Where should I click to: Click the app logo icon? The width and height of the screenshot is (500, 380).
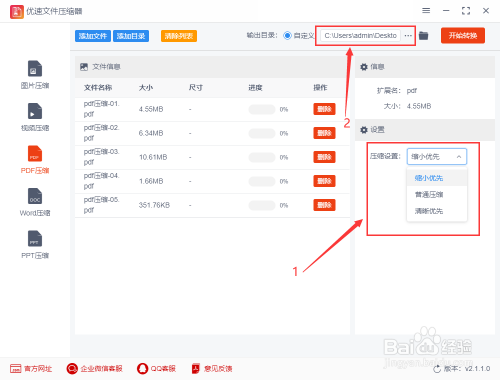17,12
